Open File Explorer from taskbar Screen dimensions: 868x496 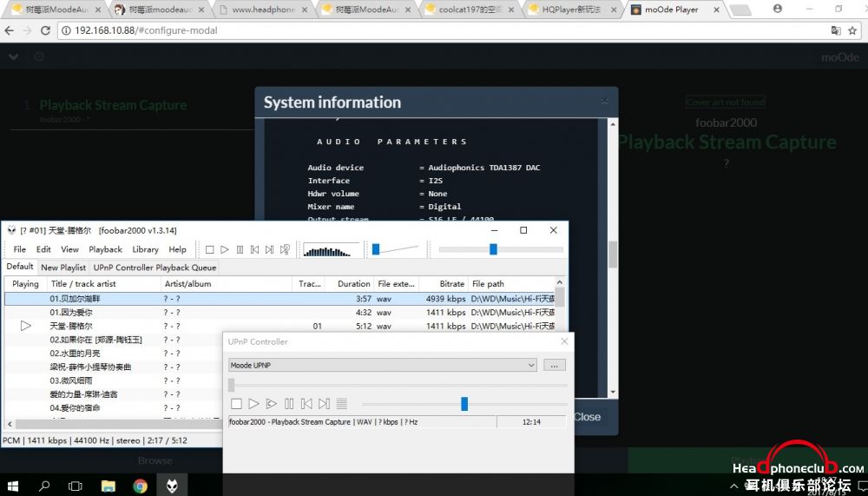coord(108,486)
